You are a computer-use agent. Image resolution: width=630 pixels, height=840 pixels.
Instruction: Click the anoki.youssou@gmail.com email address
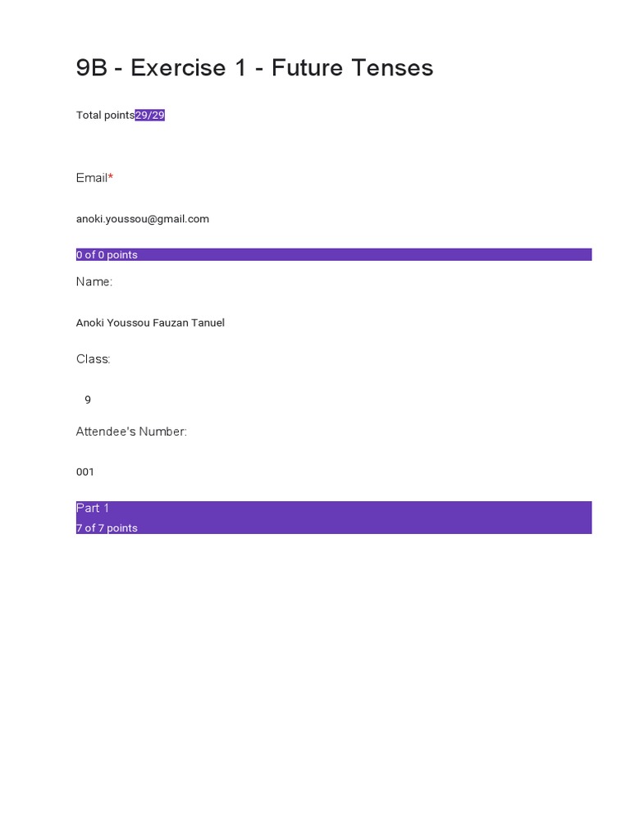pos(143,219)
